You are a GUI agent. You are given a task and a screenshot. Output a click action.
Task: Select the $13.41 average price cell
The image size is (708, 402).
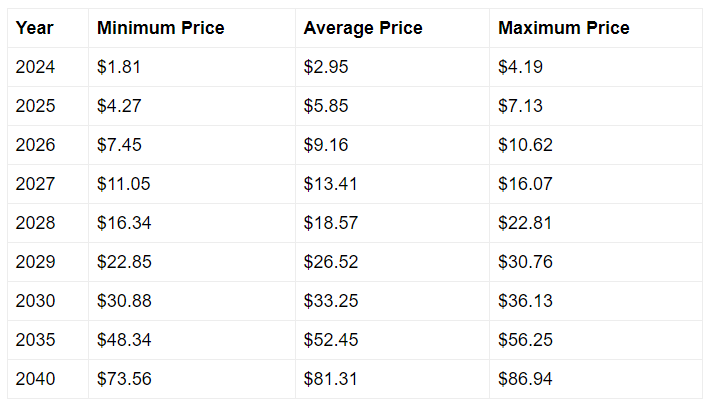pos(392,184)
